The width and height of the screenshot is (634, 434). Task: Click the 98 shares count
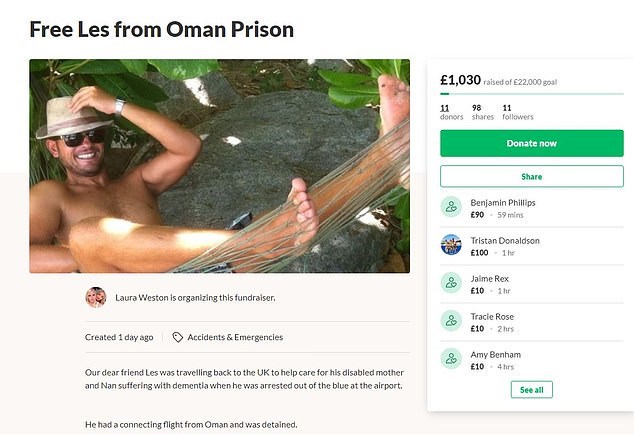tap(484, 112)
